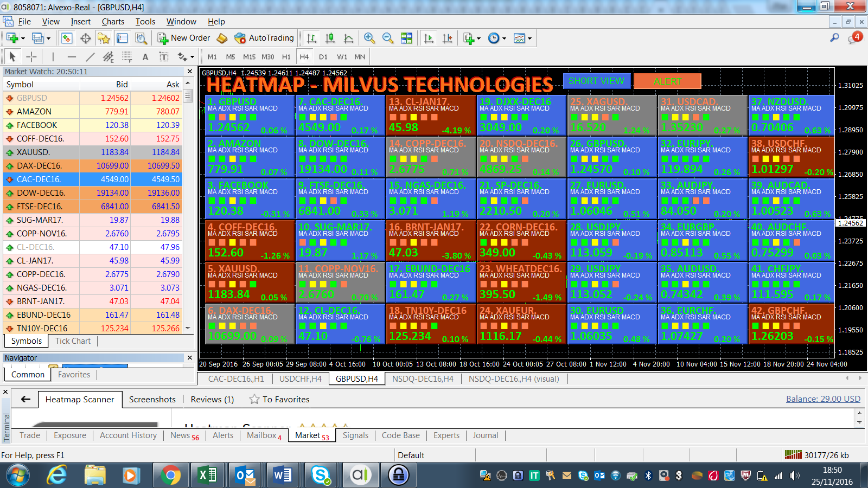Screen dimensions: 868x488
Task: Switch chart timeframe to MN
Action: (x=360, y=57)
